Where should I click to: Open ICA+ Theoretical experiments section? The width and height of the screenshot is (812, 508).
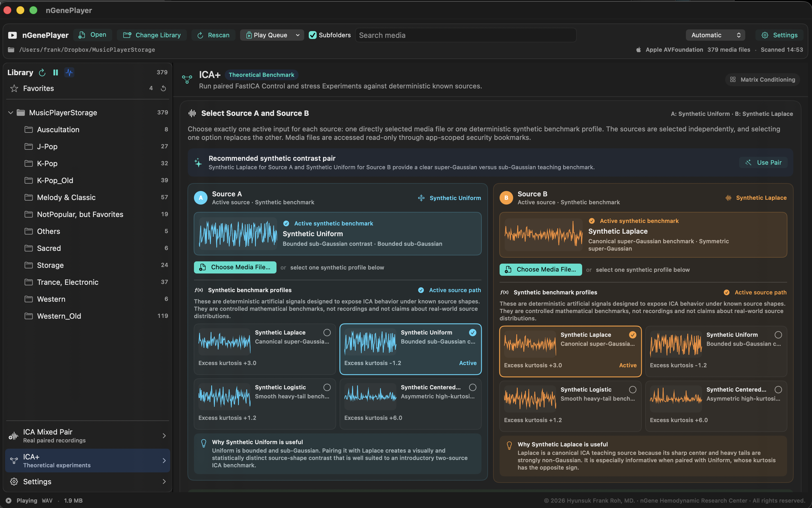pyautogui.click(x=87, y=461)
